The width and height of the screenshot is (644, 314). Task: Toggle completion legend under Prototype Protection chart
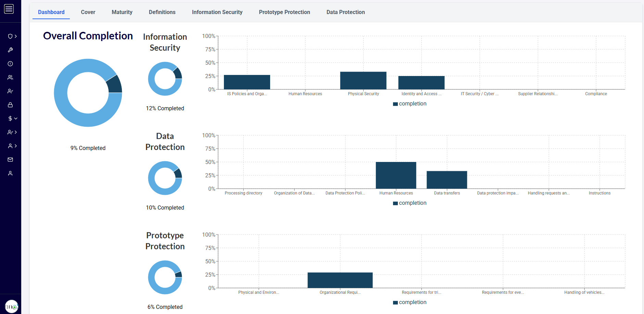409,302
